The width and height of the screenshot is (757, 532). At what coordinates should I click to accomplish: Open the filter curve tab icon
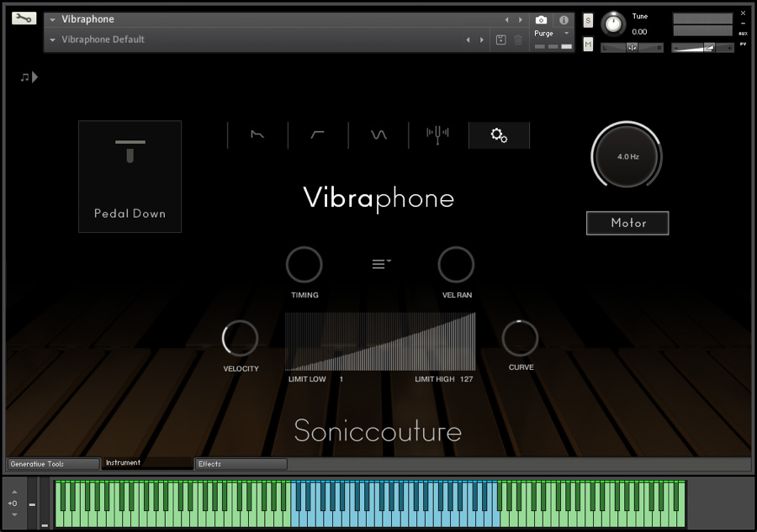point(317,134)
